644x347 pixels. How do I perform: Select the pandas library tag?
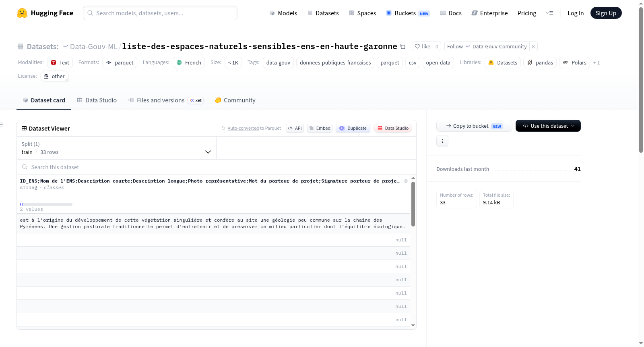pyautogui.click(x=540, y=62)
